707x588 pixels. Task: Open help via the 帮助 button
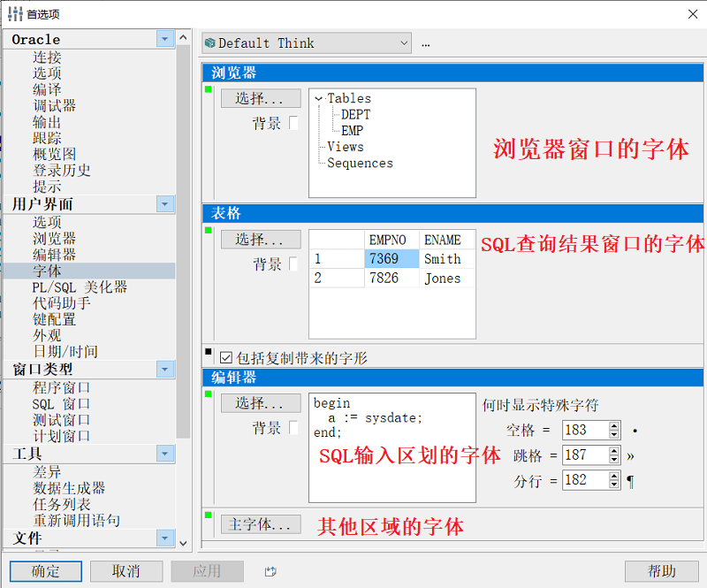[x=662, y=571]
